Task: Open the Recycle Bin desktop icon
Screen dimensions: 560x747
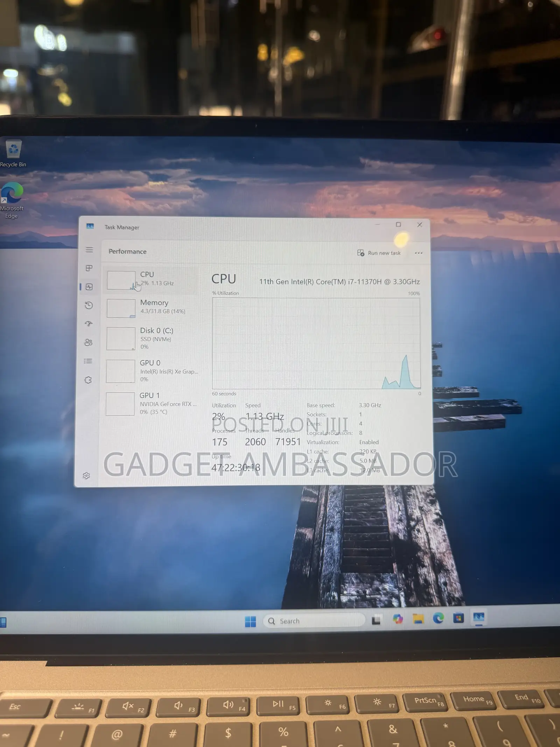Action: [13, 153]
